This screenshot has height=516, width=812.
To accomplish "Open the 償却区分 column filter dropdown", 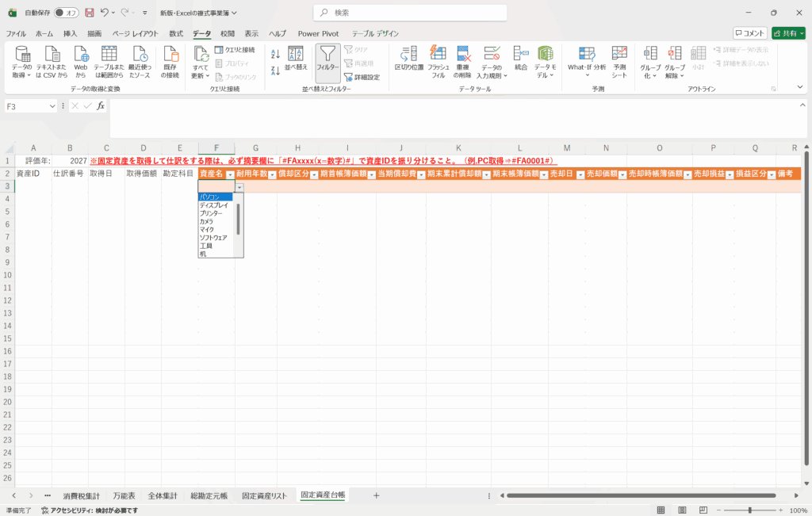I will click(314, 174).
